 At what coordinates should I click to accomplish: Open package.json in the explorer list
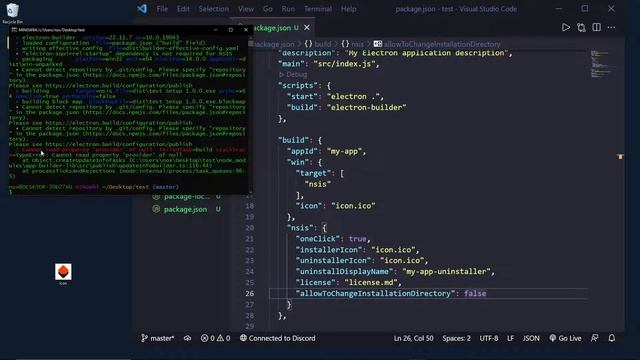(x=185, y=209)
